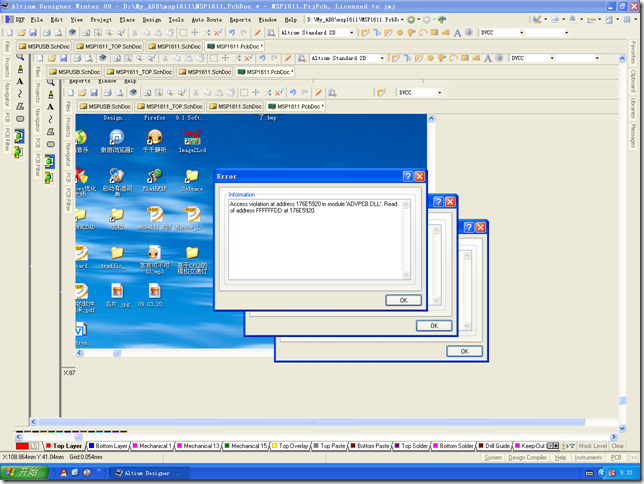Click OK in the rearmost Error dialog
This screenshot has height=484, width=644.
point(465,351)
